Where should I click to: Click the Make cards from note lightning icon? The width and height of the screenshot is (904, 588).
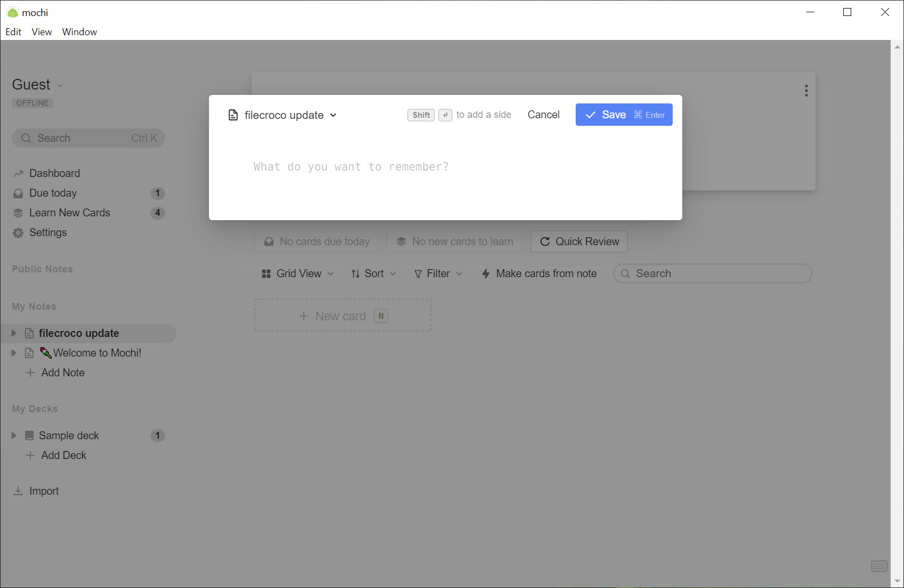(x=486, y=273)
